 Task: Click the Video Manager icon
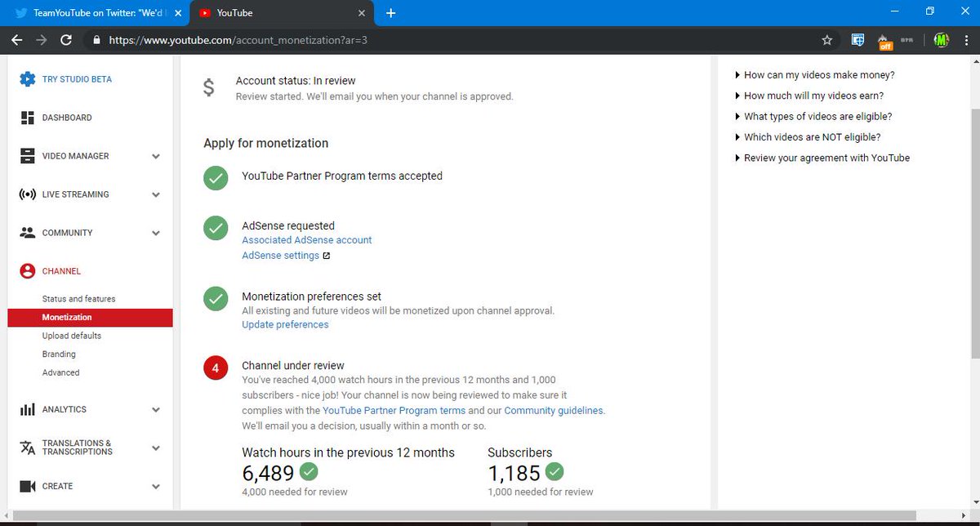(27, 156)
